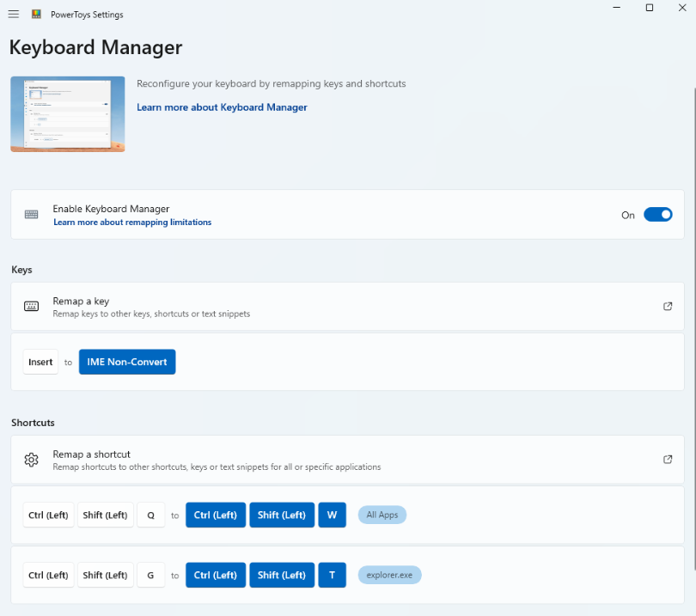Image resolution: width=696 pixels, height=616 pixels.
Task: Click the Keyboard Manager page title
Action: [96, 47]
